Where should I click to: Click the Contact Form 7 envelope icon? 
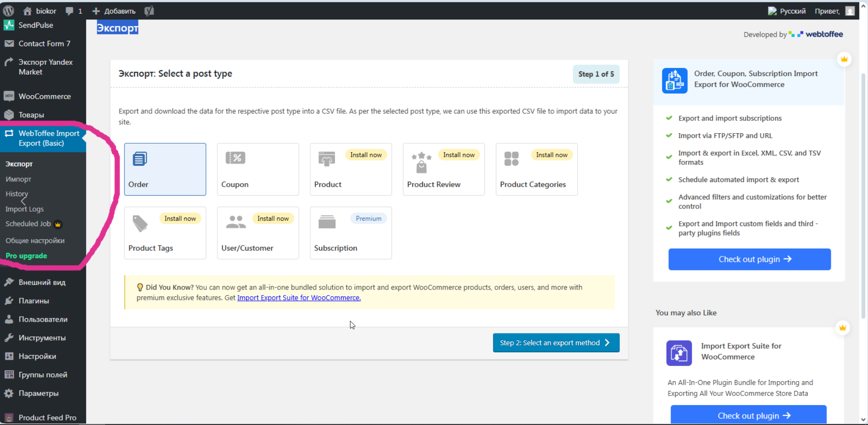pos(9,43)
